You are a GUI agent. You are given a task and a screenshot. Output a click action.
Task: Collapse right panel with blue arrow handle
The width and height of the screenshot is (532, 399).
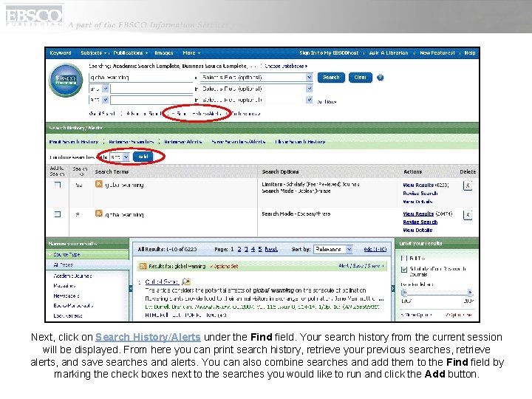tap(393, 288)
